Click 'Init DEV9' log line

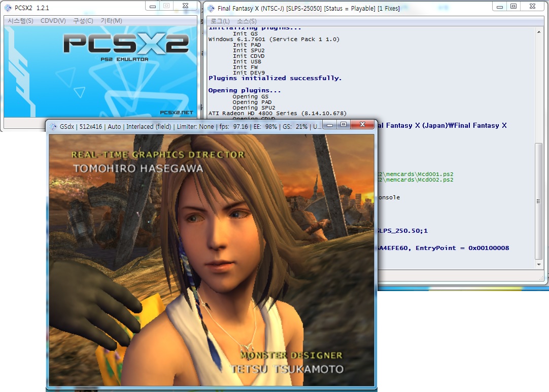tap(249, 73)
